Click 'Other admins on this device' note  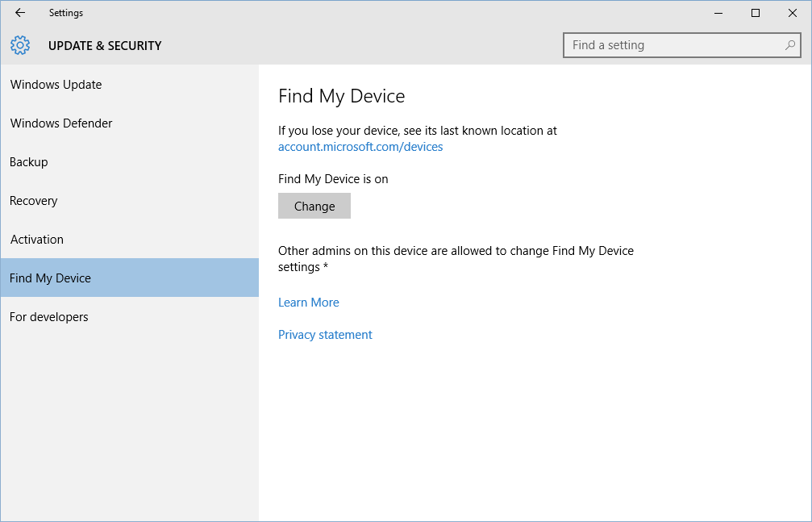(456, 259)
